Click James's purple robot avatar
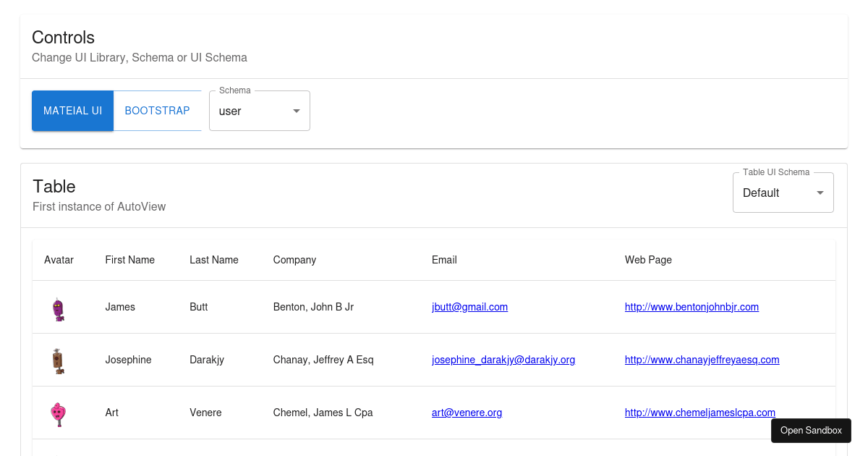 pos(59,308)
